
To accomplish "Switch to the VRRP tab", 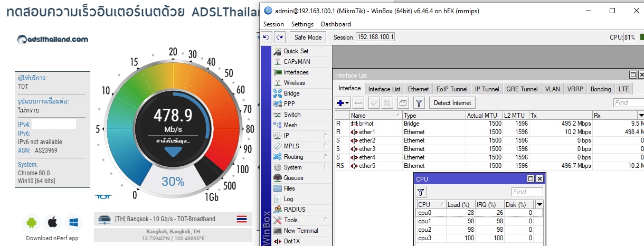I will pos(575,89).
